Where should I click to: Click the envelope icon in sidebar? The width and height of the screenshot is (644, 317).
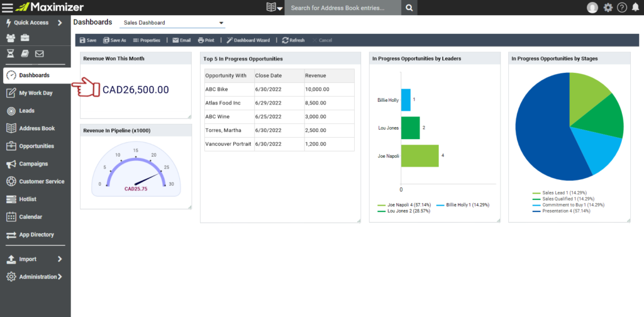point(40,54)
